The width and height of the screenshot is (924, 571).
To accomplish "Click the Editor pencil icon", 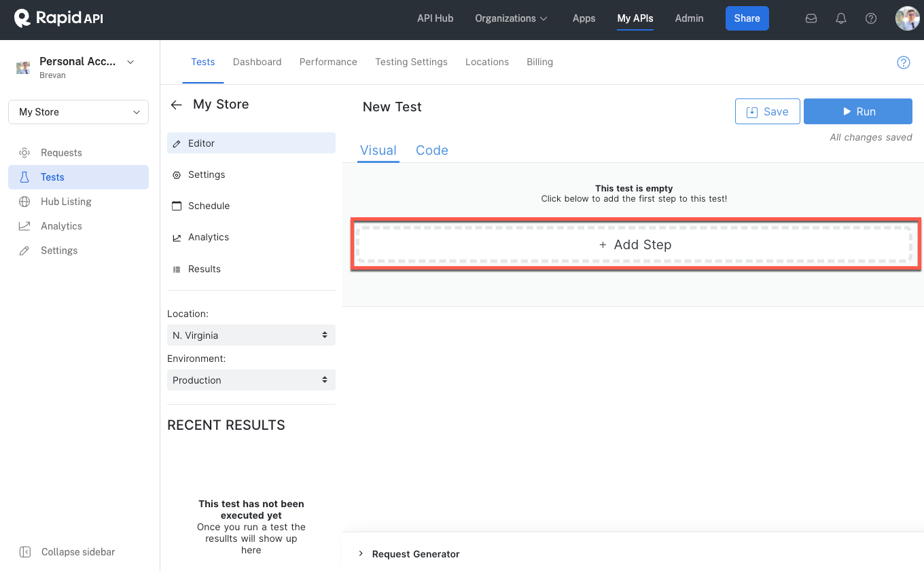I will 177,144.
